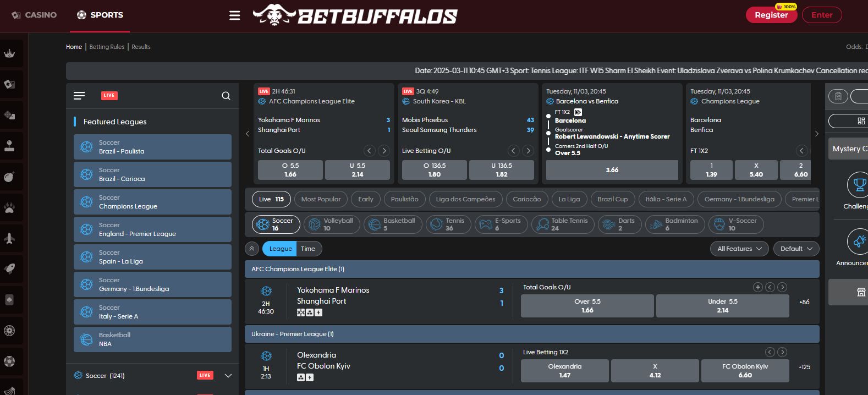Click the video stream icon next to FT 1X2

pyautogui.click(x=578, y=112)
